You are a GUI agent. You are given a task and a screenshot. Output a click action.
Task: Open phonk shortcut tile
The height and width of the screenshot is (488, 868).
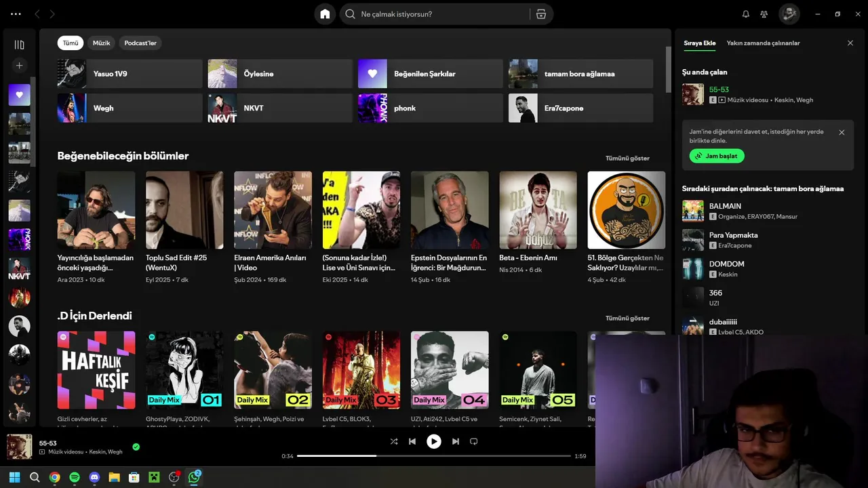pos(431,108)
